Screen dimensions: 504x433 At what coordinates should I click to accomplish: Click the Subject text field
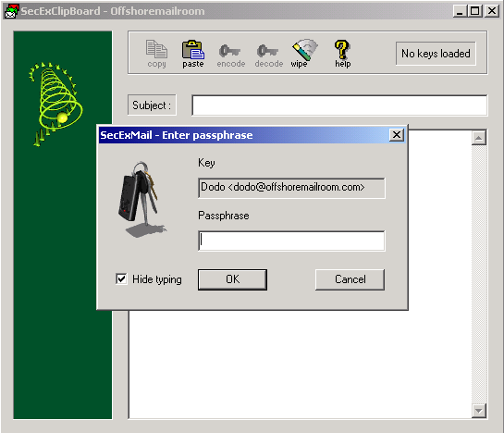[x=339, y=105]
